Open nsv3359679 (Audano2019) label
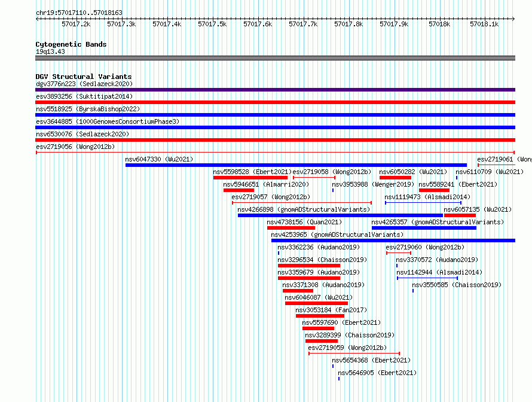 [x=319, y=272]
